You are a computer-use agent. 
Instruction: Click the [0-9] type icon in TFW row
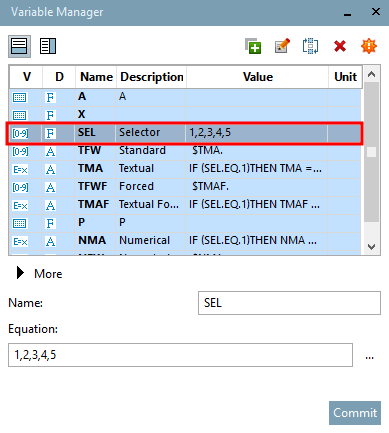tap(20, 152)
